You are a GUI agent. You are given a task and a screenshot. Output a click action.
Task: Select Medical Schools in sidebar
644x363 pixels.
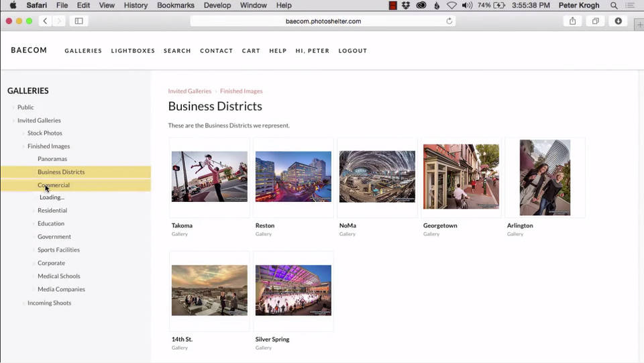pos(58,276)
